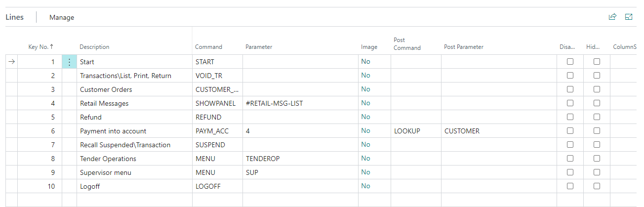
Task: Click the expand-to-full-page icon
Action: pyautogui.click(x=629, y=17)
